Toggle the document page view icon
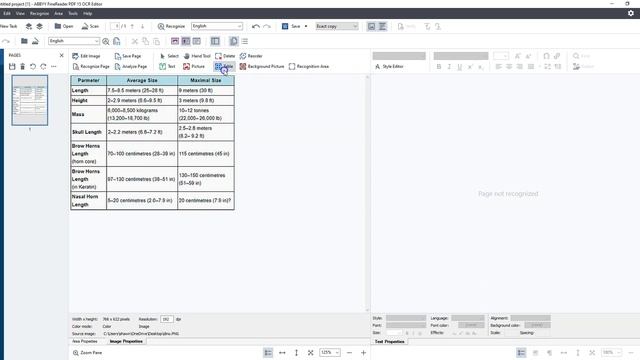The width and height of the screenshot is (640, 360). point(233,41)
